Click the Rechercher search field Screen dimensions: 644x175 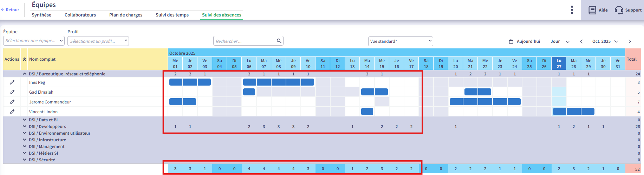pyautogui.click(x=245, y=41)
